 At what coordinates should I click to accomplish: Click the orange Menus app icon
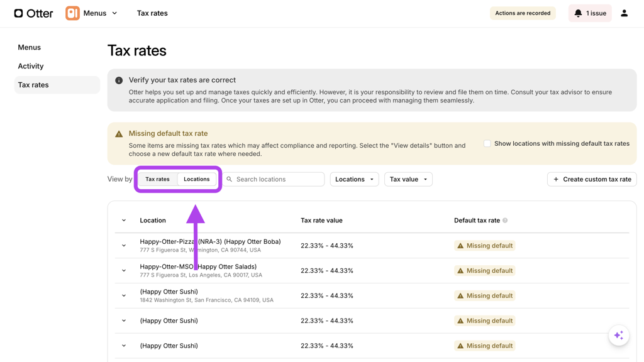pos(72,13)
